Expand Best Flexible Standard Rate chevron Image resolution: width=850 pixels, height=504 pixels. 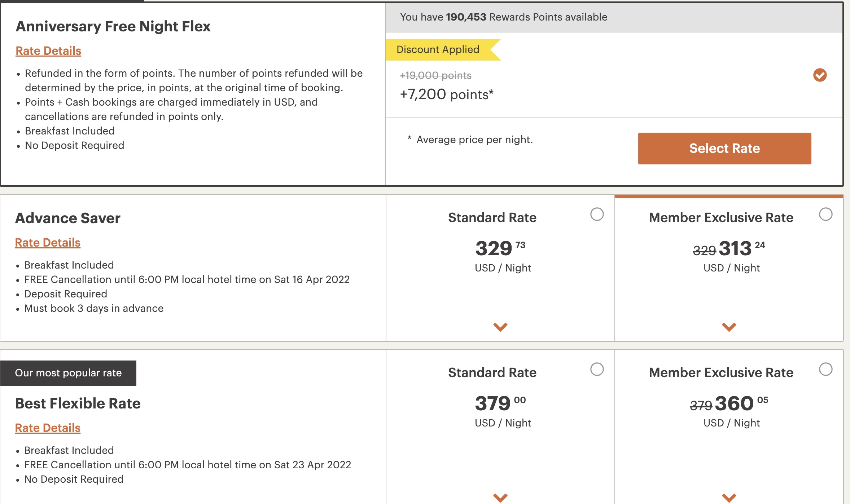tap(500, 498)
